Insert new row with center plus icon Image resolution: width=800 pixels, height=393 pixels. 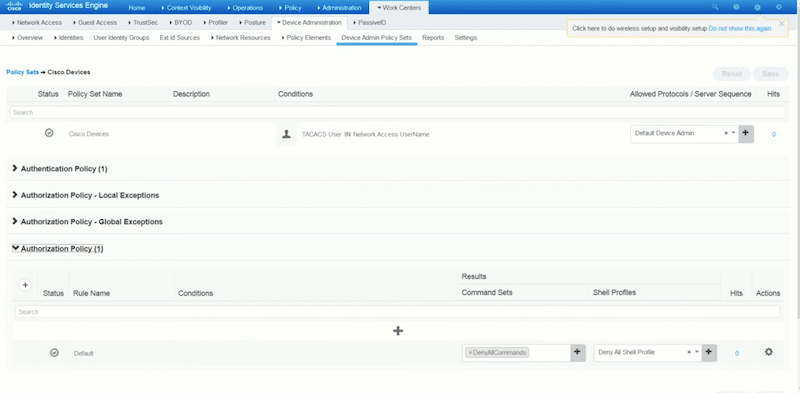point(398,331)
